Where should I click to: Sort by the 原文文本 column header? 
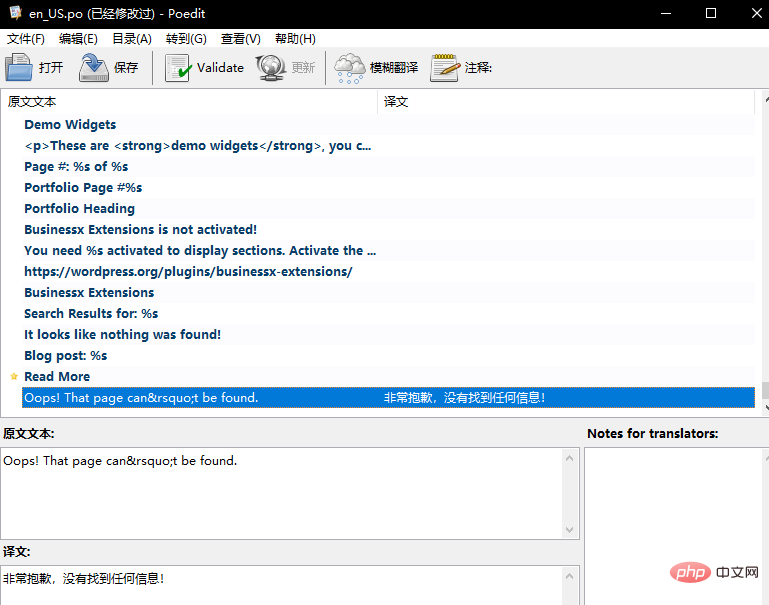coord(189,101)
